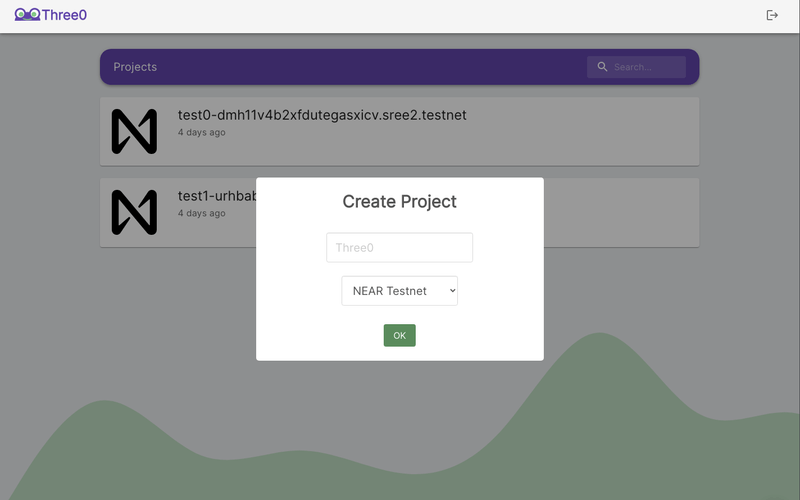The height and width of the screenshot is (500, 800).
Task: Open the NEAR Testnet network dropdown
Action: coord(398,291)
